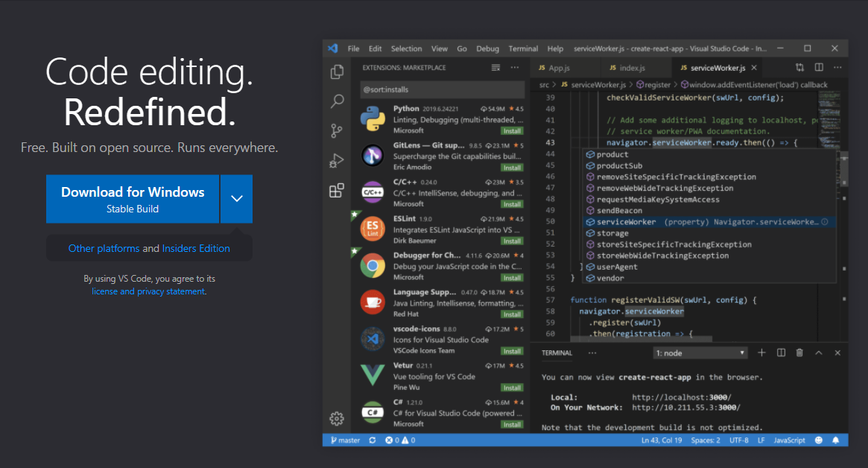Click the open changes compare icon in editor
The height and width of the screenshot is (468, 868).
click(x=800, y=68)
